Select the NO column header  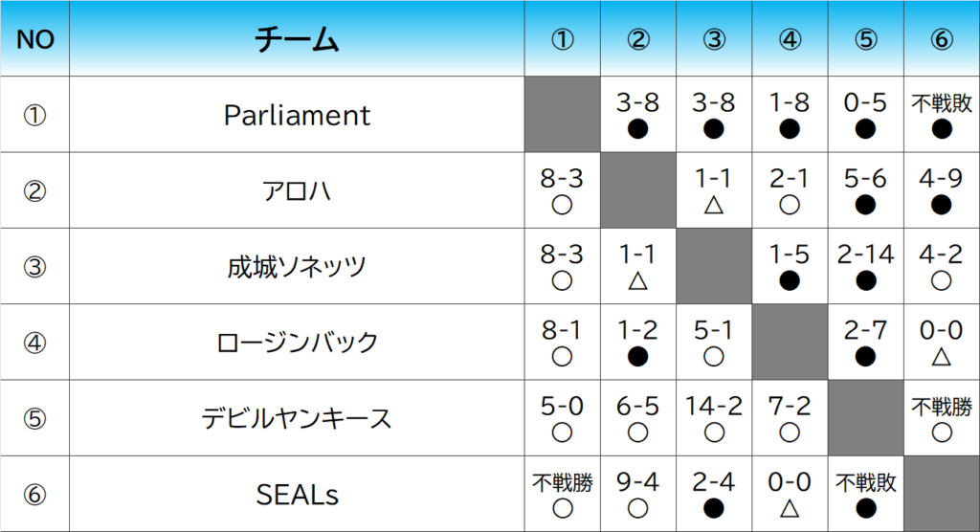(x=35, y=39)
